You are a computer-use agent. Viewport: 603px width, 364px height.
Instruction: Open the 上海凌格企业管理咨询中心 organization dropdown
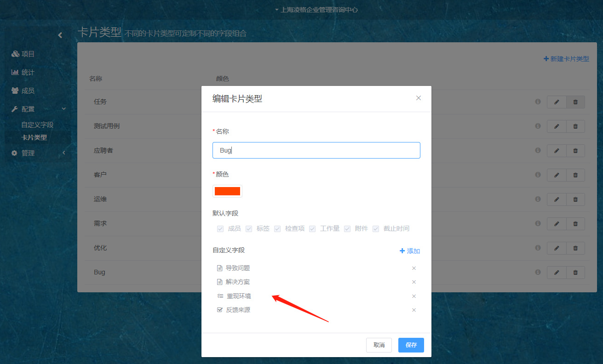(316, 10)
